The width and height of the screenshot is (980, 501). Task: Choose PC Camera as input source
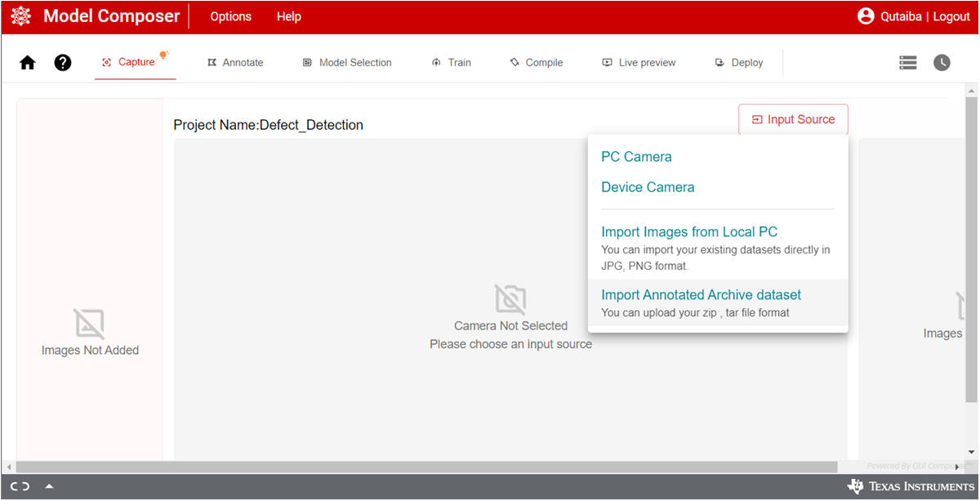tap(636, 157)
